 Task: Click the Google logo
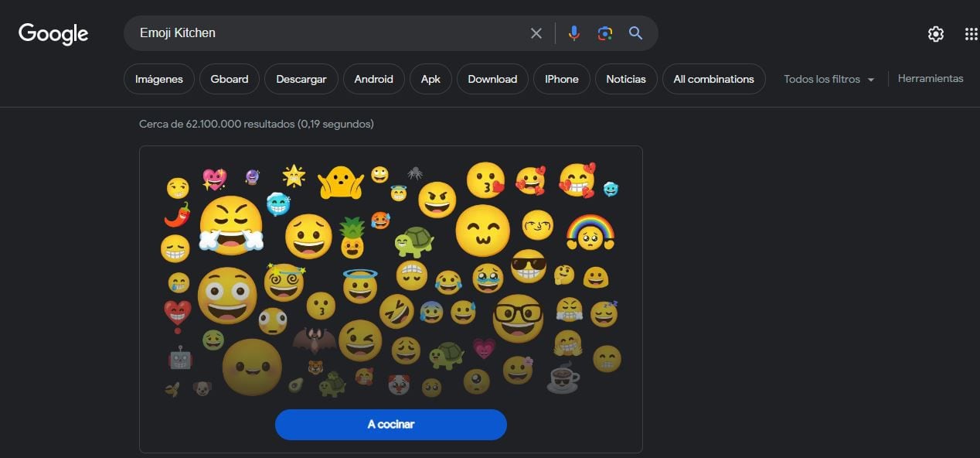[x=53, y=33]
